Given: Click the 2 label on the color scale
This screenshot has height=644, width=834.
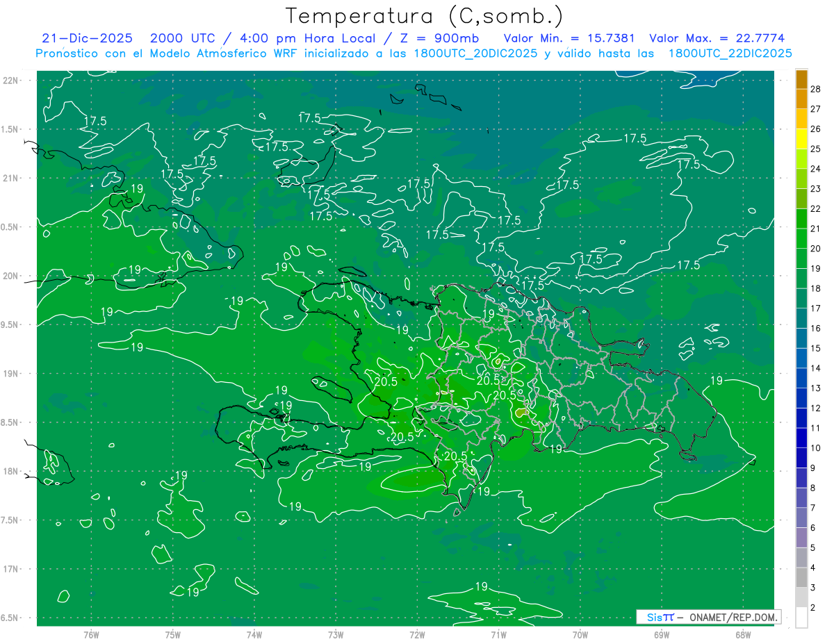Looking at the screenshot, I should [813, 608].
